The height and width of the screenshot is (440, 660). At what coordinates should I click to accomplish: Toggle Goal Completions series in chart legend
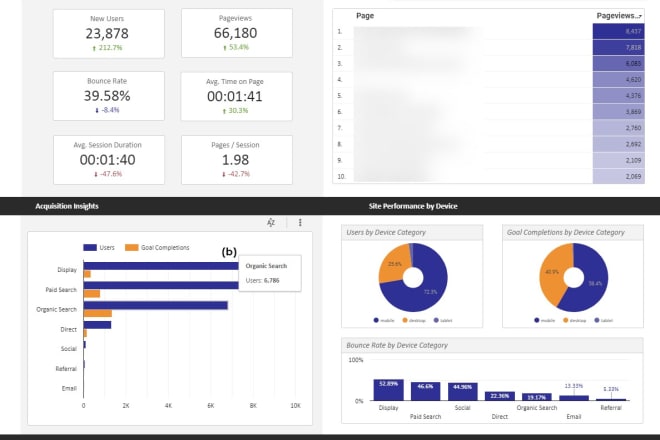click(157, 248)
